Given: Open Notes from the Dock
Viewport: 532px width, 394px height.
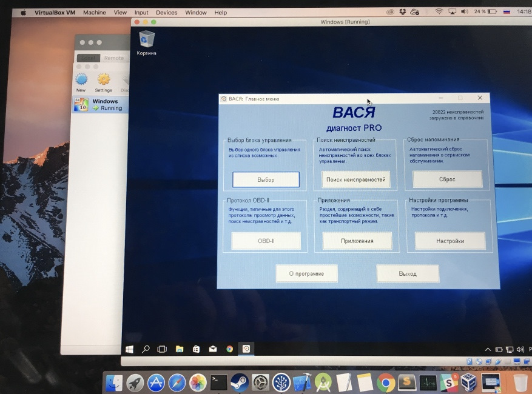Looking at the screenshot, I should (365, 383).
